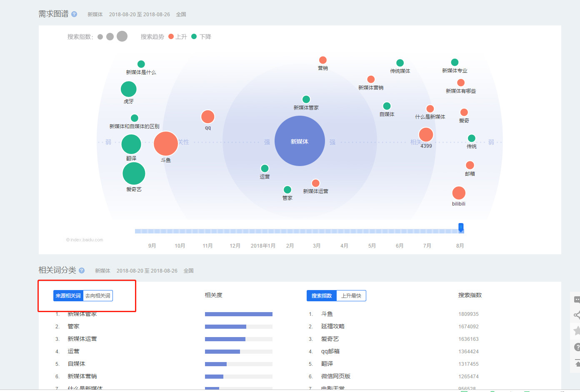Screen dimensions: 580x392
Task: Click 翻译 in the search index ranking
Action: (x=327, y=364)
